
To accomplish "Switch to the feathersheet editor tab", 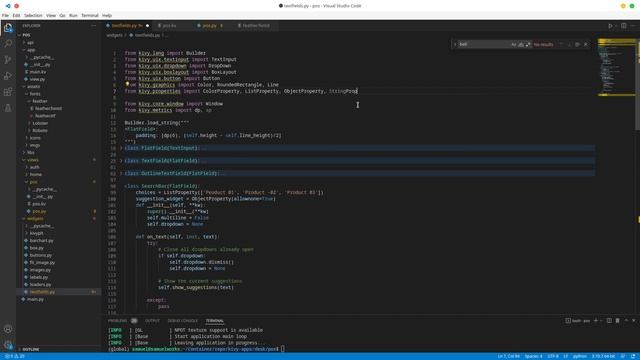I will coord(256,26).
